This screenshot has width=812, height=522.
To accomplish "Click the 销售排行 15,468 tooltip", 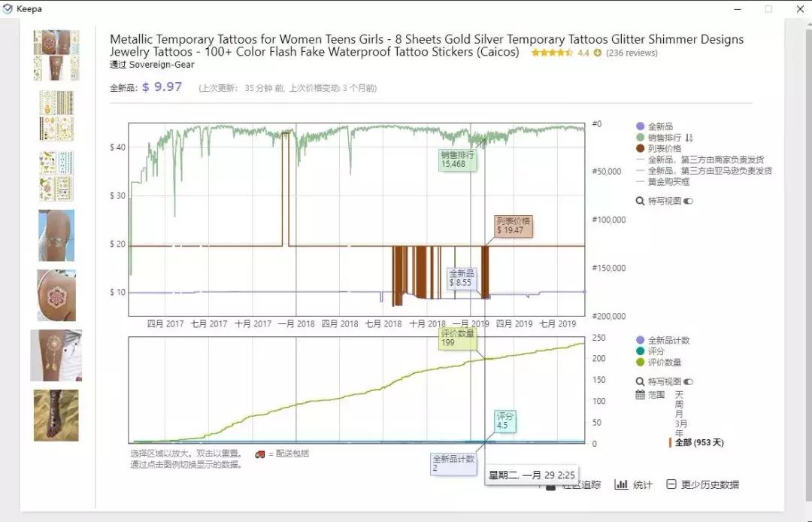I will [x=458, y=159].
